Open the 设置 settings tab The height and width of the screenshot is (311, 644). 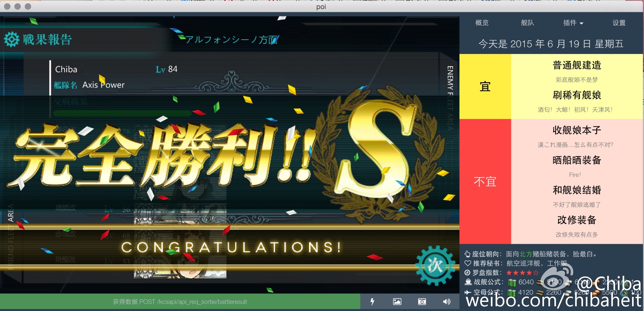tap(619, 23)
